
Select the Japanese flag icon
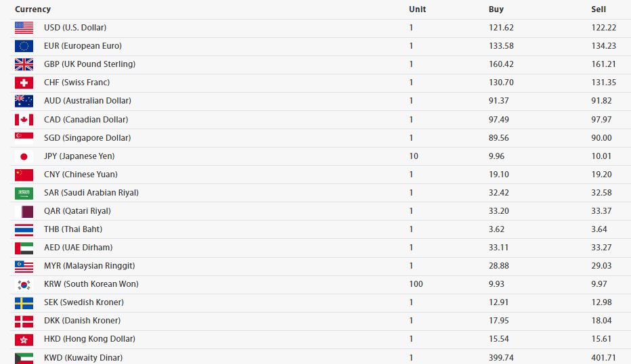click(x=24, y=156)
